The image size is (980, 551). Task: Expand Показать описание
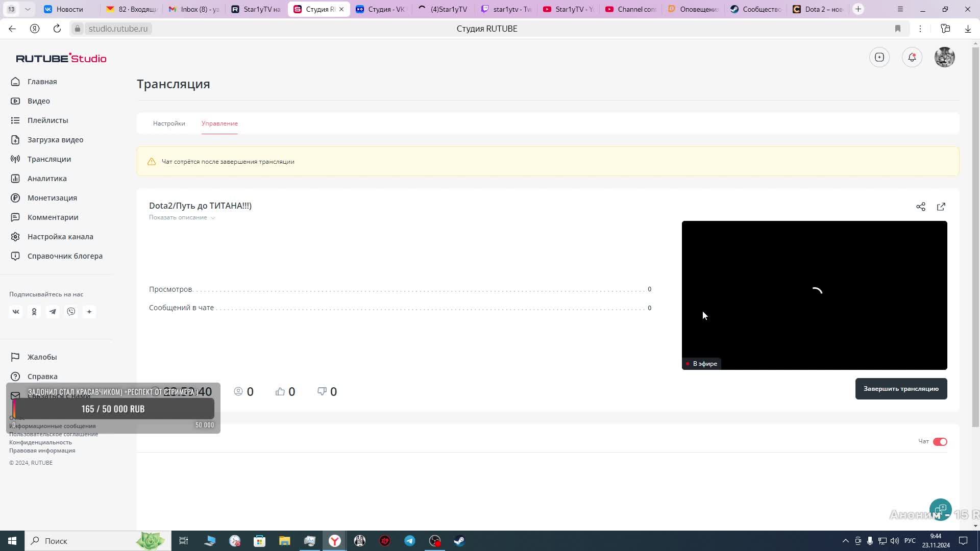pyautogui.click(x=182, y=217)
